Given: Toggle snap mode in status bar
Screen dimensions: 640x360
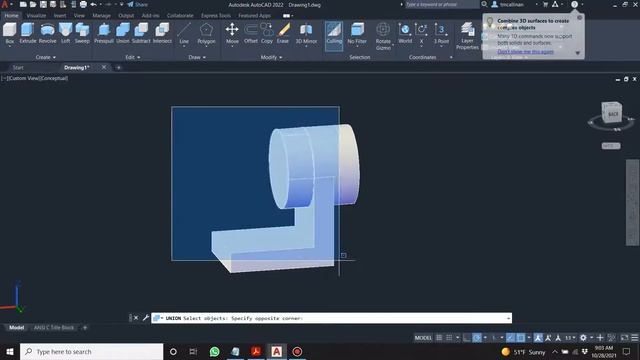Looking at the screenshot, I should coord(449,338).
